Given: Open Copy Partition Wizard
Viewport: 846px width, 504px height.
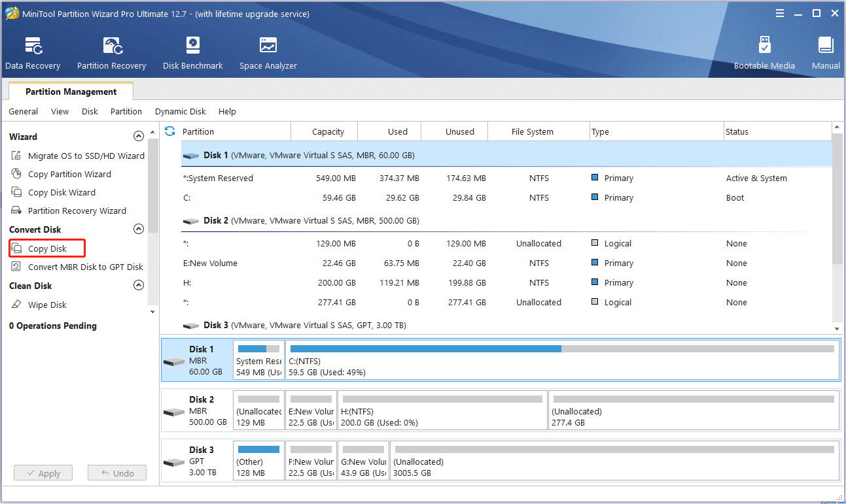Looking at the screenshot, I should click(69, 174).
